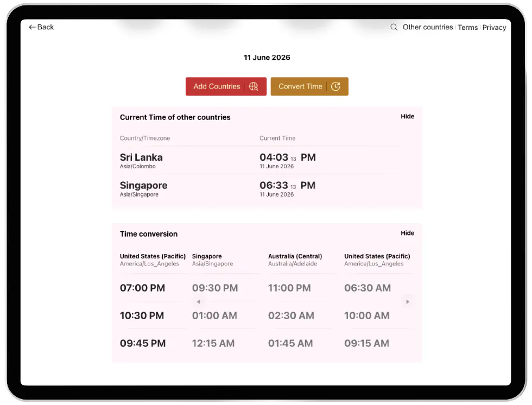Click the 09:15 AM converted time
This screenshot has height=405, width=532.
[367, 343]
